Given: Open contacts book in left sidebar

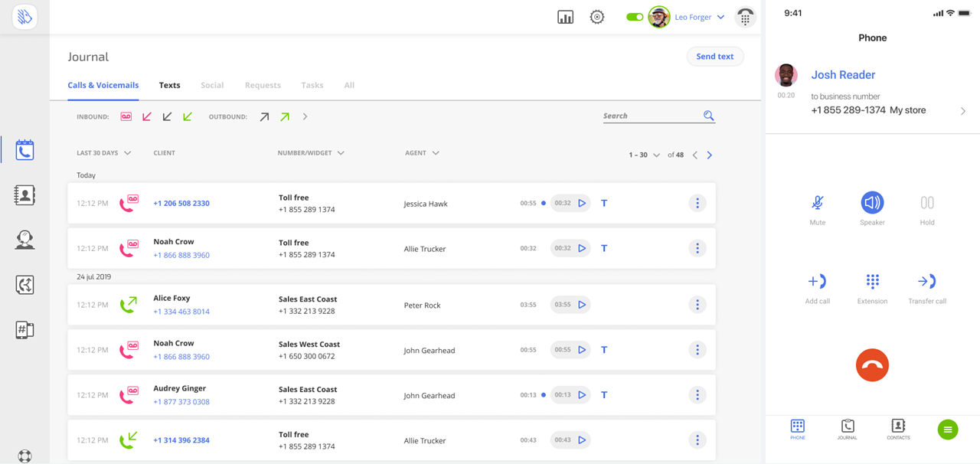Looking at the screenshot, I should pyautogui.click(x=24, y=195).
